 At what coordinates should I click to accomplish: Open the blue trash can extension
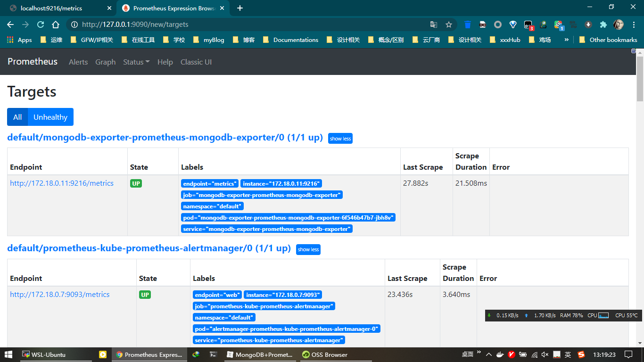[x=468, y=25]
